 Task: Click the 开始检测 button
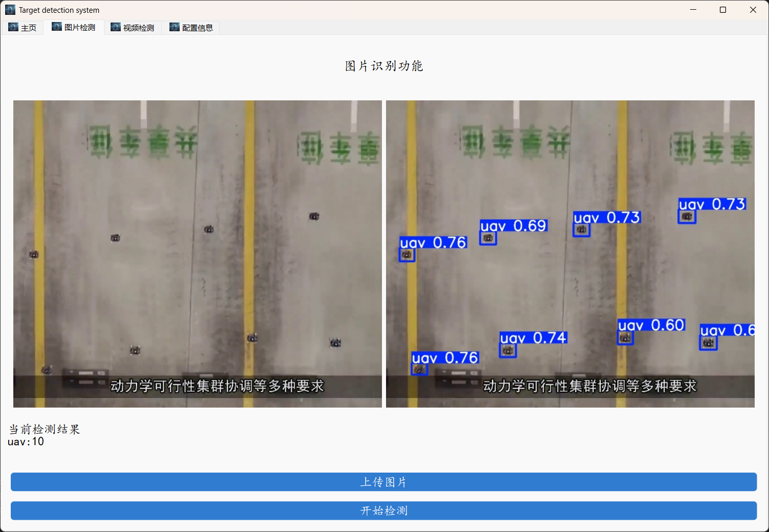[x=383, y=510]
